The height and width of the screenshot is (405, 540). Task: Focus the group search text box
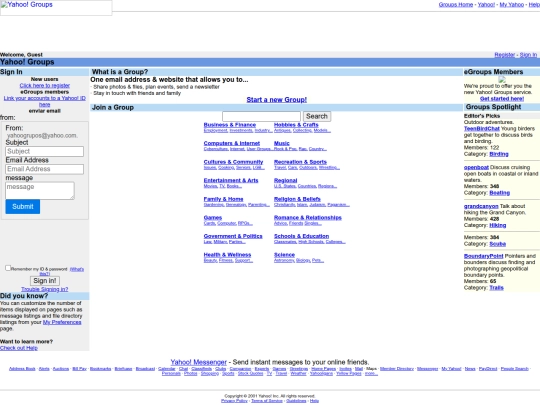point(261,116)
